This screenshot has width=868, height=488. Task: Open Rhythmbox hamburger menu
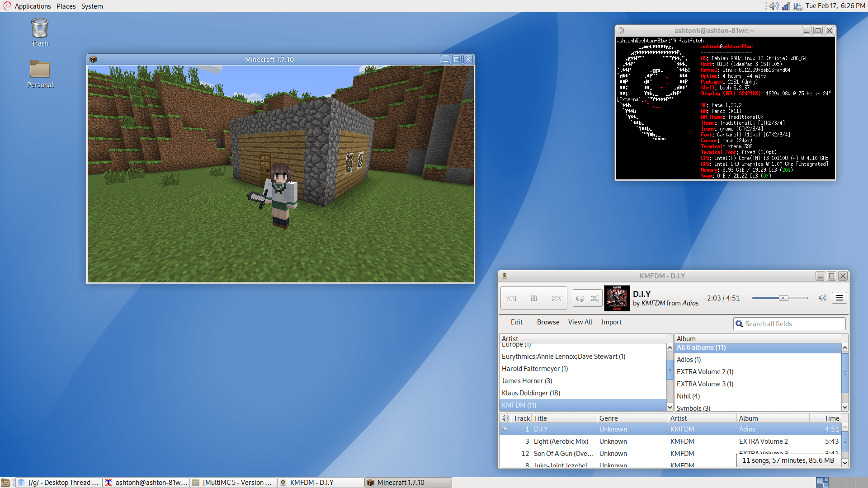(840, 298)
